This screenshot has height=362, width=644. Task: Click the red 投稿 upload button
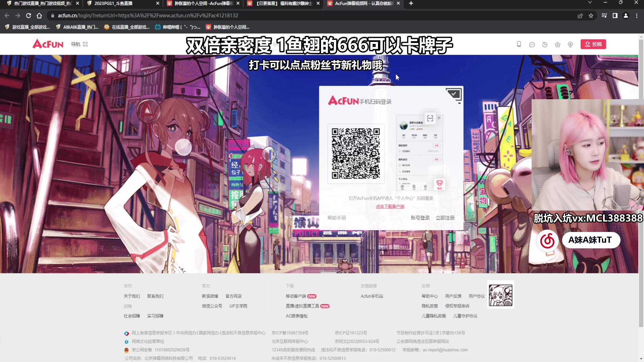point(593,44)
